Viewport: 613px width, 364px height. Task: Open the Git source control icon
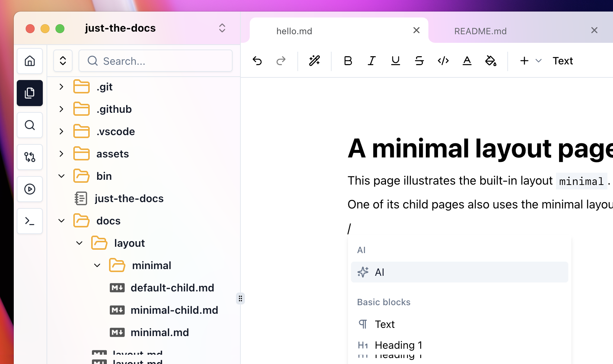tap(30, 157)
